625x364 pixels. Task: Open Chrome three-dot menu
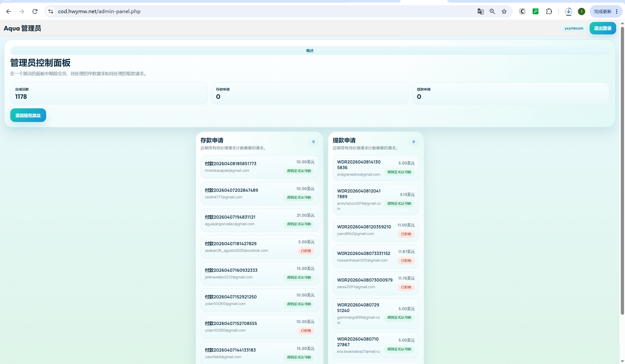tap(617, 11)
